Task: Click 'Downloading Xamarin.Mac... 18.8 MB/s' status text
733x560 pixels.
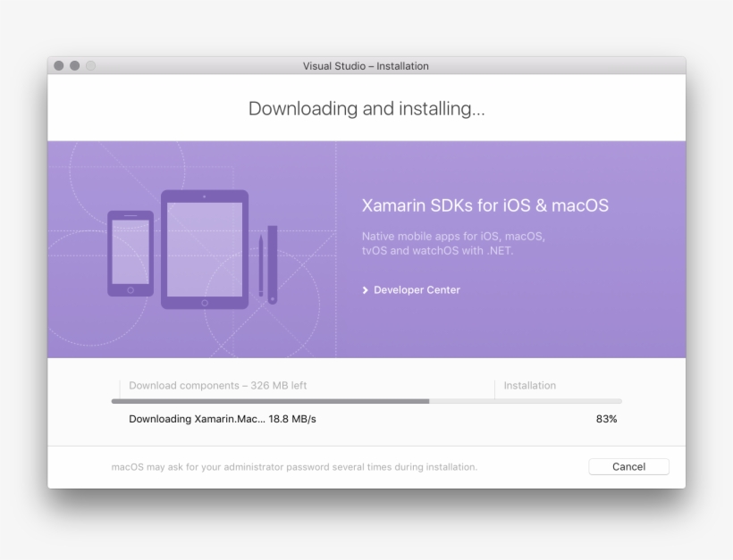Action: pyautogui.click(x=223, y=419)
